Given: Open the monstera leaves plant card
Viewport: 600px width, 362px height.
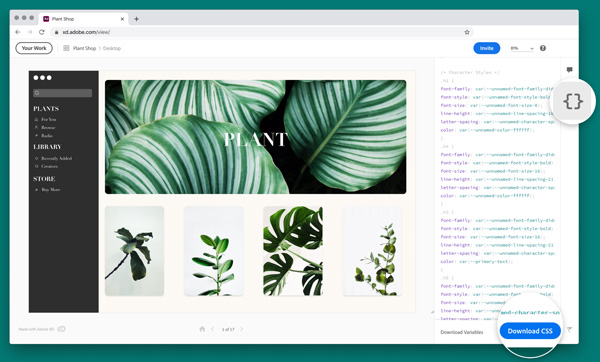Looking at the screenshot, I should click(293, 251).
